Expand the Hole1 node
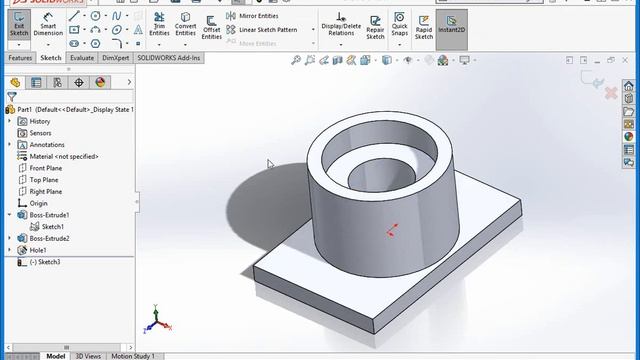Viewport: 640px width, 360px height. (x=10, y=250)
